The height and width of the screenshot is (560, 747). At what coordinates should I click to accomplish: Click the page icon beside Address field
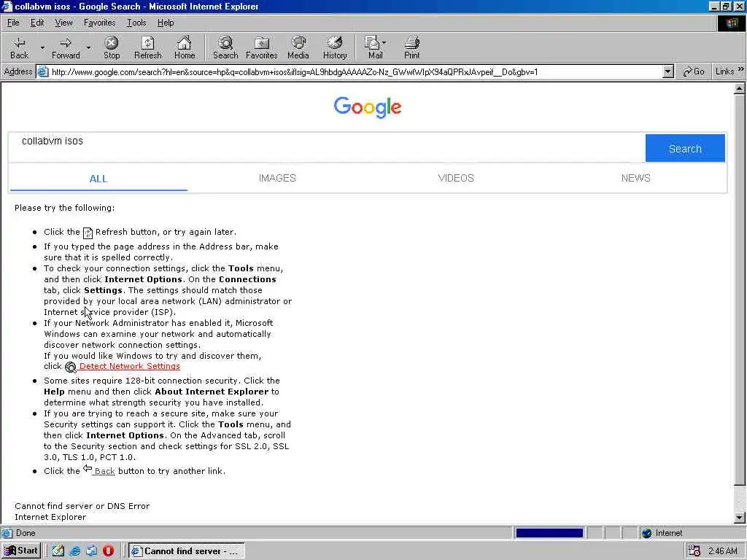(43, 72)
